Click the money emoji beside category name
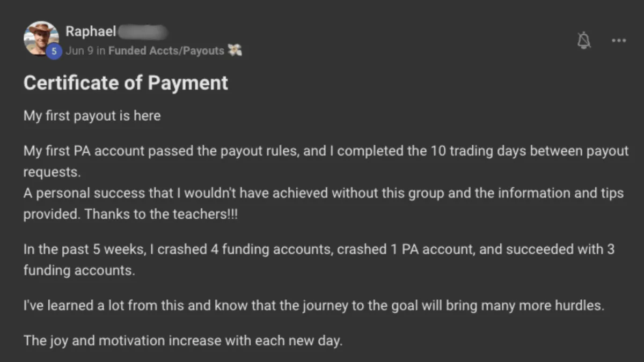The height and width of the screenshot is (362, 644). click(x=235, y=50)
